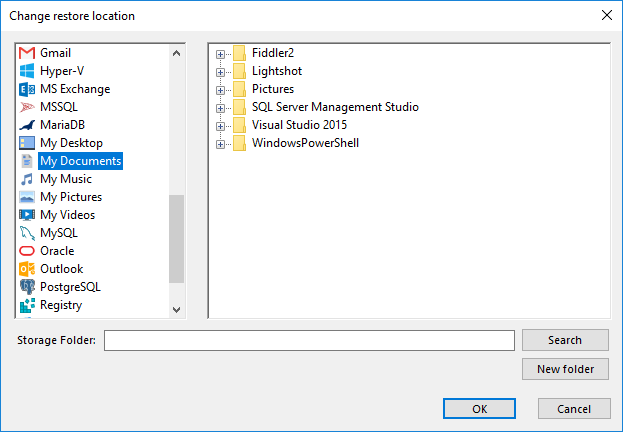Click the MSSQL icon in list
Image resolution: width=623 pixels, height=432 pixels.
pos(27,107)
